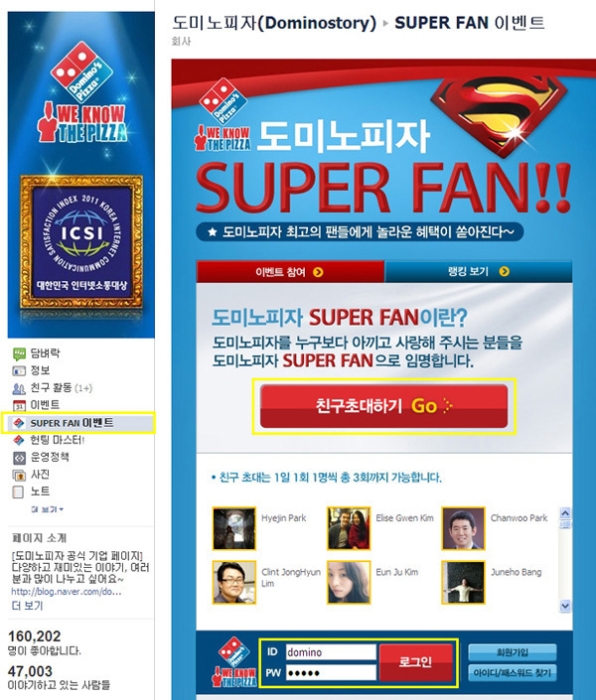This screenshot has width=596, height=700.
Task: Focus the PW password field
Action: pyautogui.click(x=331, y=673)
